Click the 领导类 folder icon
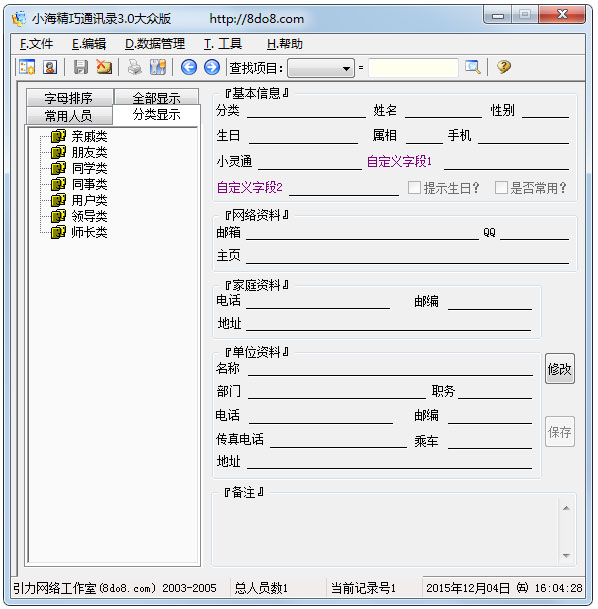The width and height of the screenshot is (598, 609). tap(58, 216)
